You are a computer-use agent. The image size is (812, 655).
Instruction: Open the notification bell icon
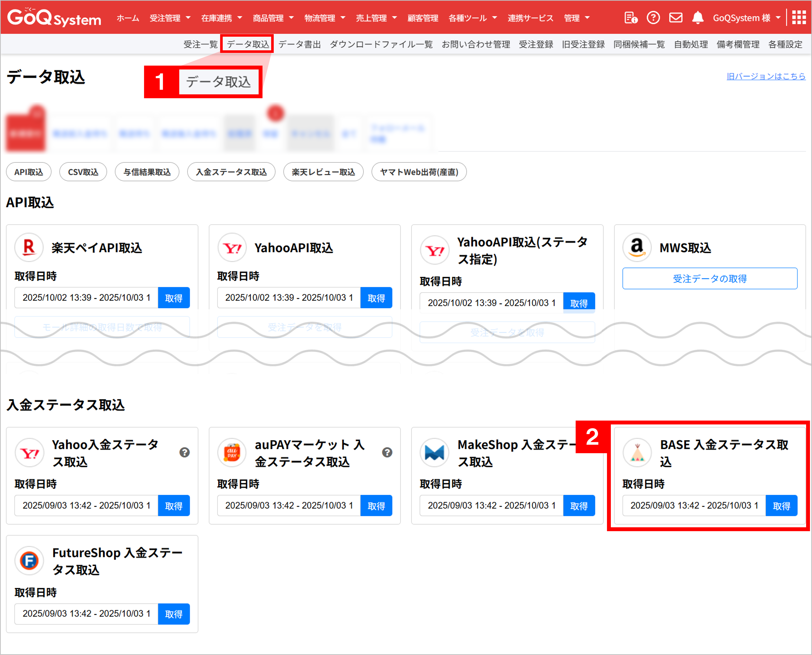point(698,17)
